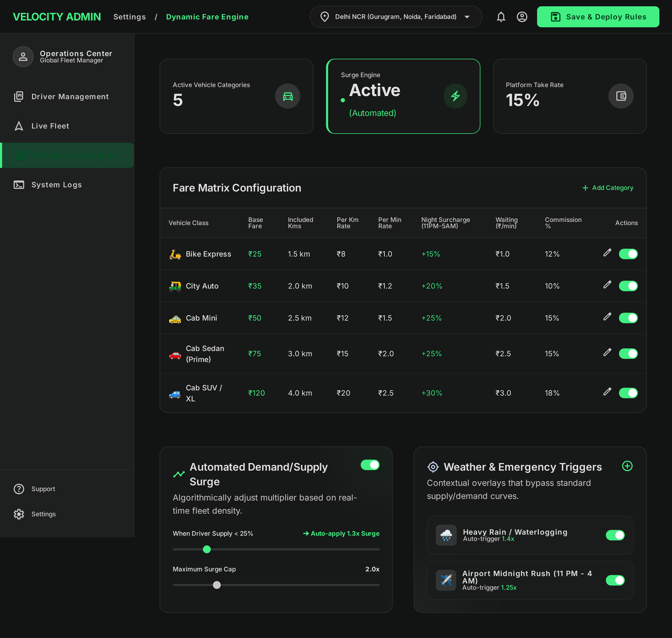The width and height of the screenshot is (672, 638).
Task: Toggle the Airport Midnight Rush trigger
Action: pyautogui.click(x=615, y=580)
